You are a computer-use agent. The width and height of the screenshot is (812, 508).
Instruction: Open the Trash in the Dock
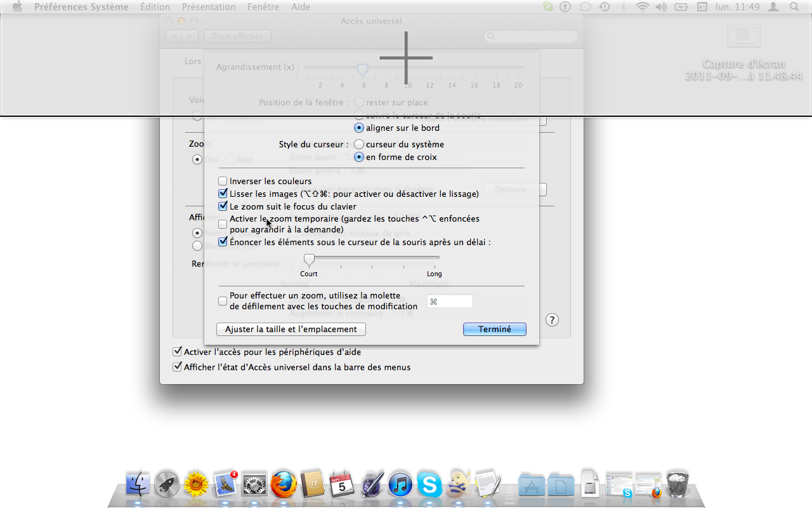coord(678,485)
